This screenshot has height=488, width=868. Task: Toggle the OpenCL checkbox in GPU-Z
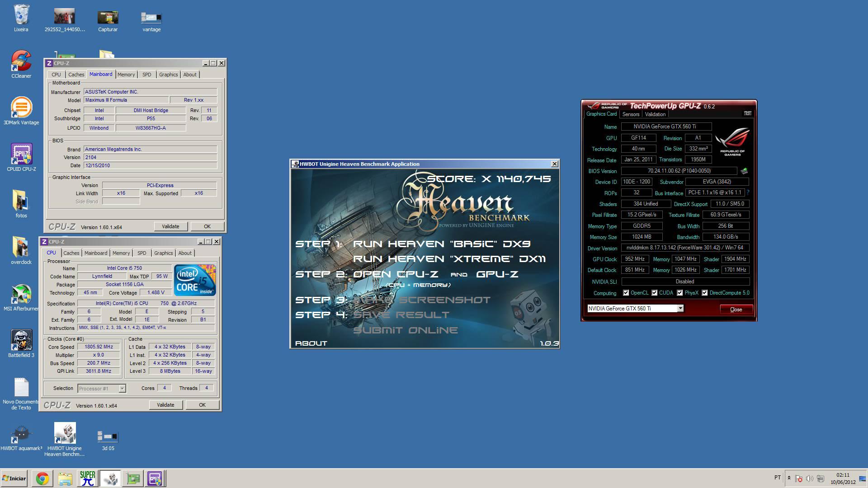(626, 293)
